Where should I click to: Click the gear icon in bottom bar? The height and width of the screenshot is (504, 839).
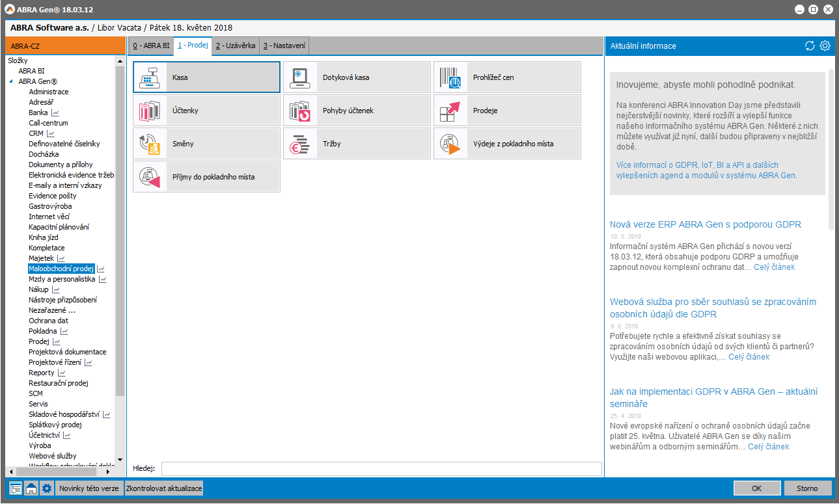coord(46,488)
